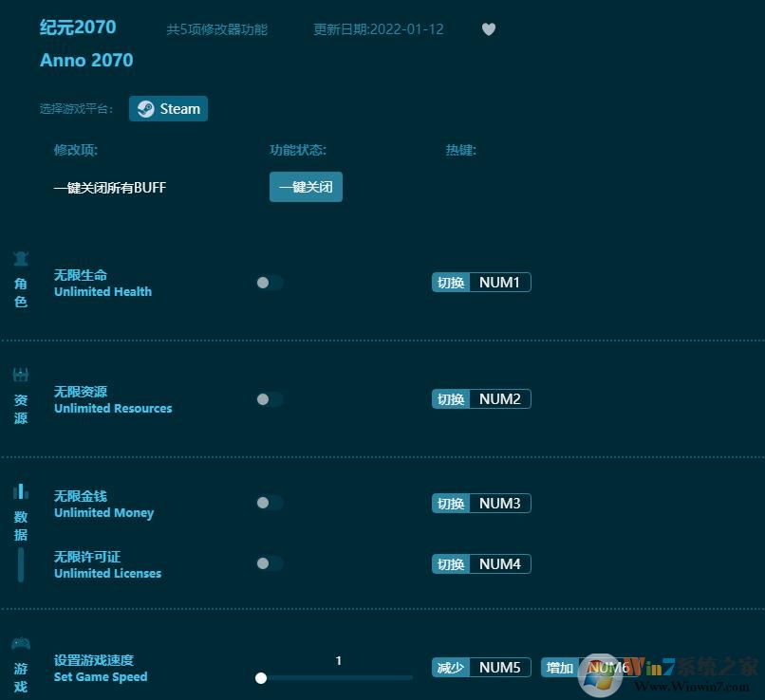The image size is (765, 700).
Task: Click the NUM3 hotkey for Unlimited Money
Action: point(498,503)
